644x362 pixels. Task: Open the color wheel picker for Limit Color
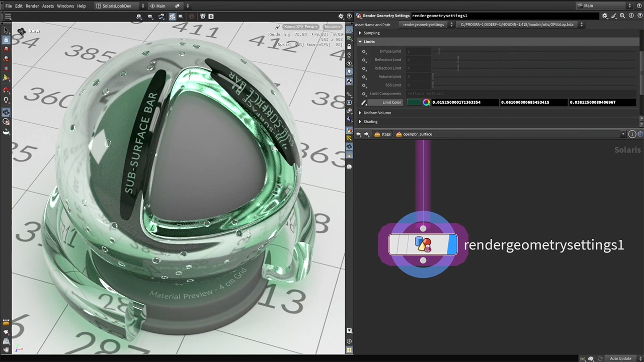point(426,102)
